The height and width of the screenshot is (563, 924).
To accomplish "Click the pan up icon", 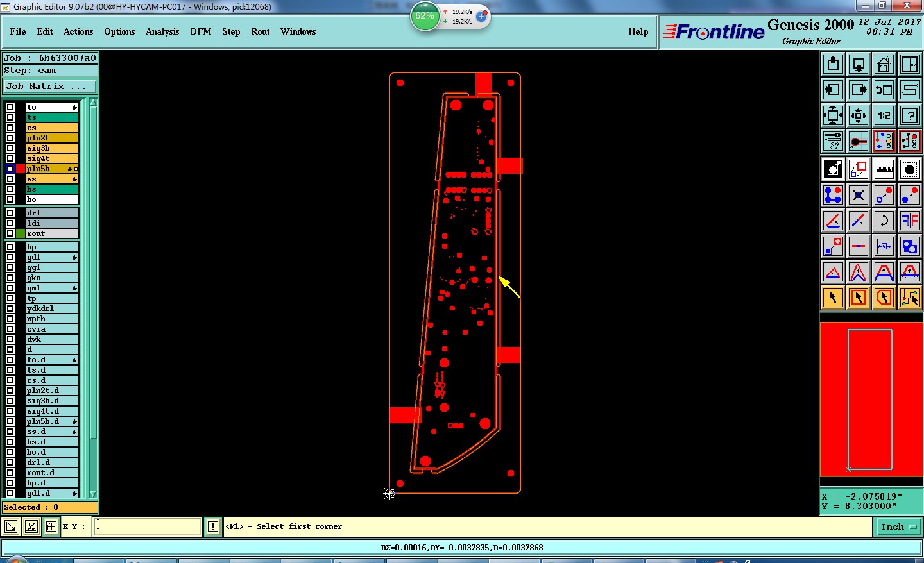I will 833,64.
